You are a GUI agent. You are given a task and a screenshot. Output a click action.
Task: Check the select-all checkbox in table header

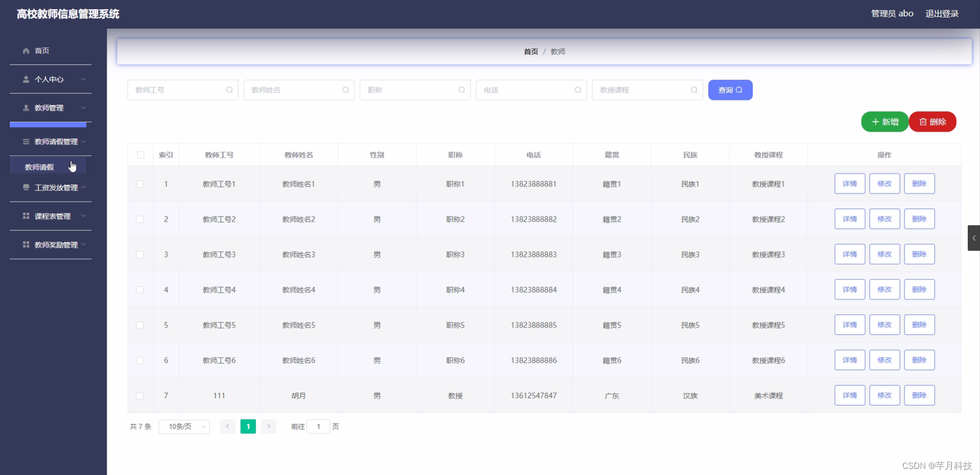click(140, 155)
